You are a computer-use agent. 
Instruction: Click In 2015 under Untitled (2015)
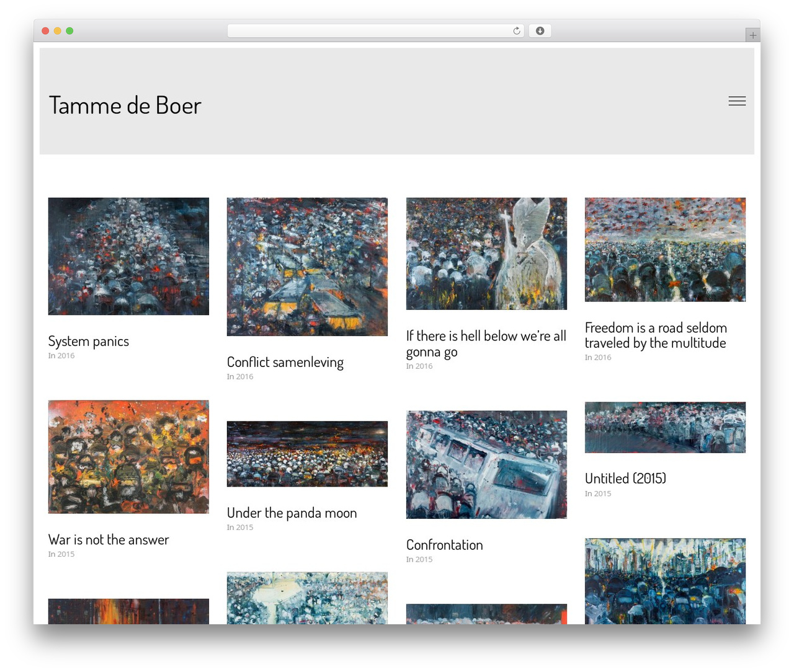tap(598, 493)
